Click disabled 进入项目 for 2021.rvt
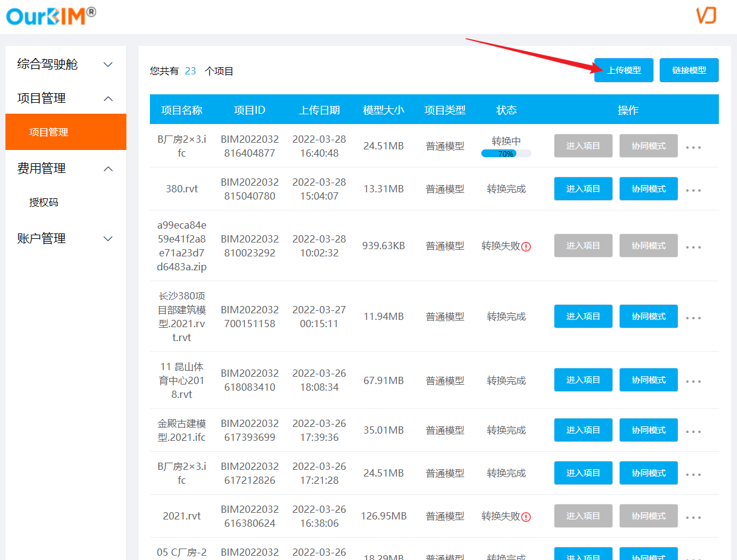The image size is (737, 560). click(x=583, y=516)
